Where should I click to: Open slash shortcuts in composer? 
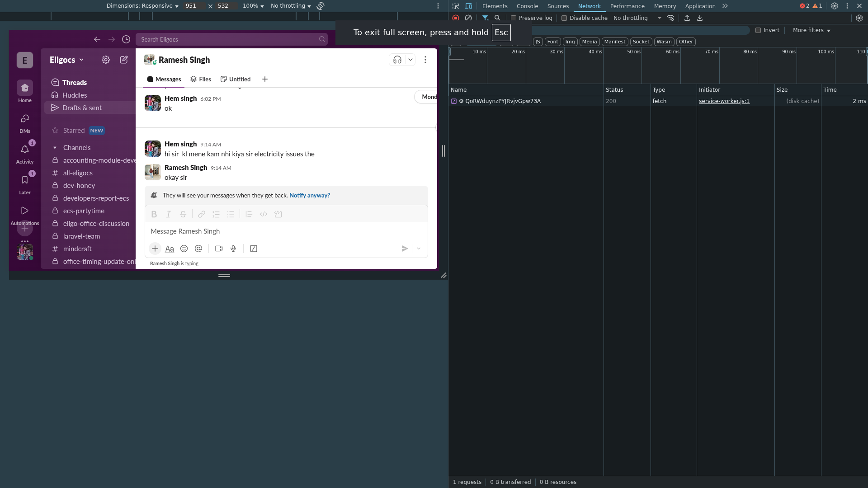click(x=254, y=249)
